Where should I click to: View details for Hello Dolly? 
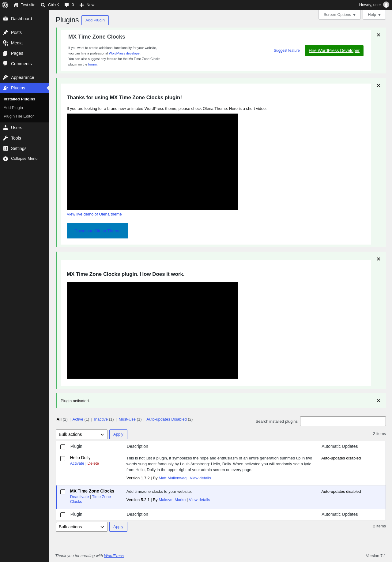tap(200, 478)
